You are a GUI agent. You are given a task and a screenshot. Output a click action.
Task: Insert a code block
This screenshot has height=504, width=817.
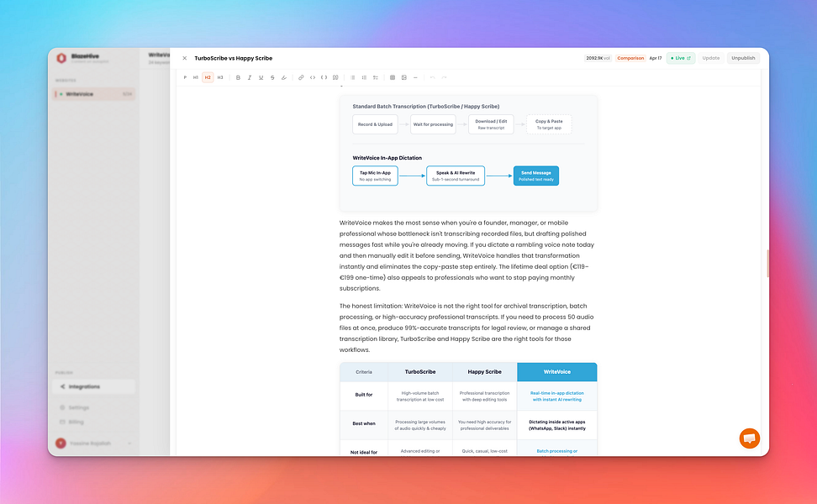[x=324, y=77]
